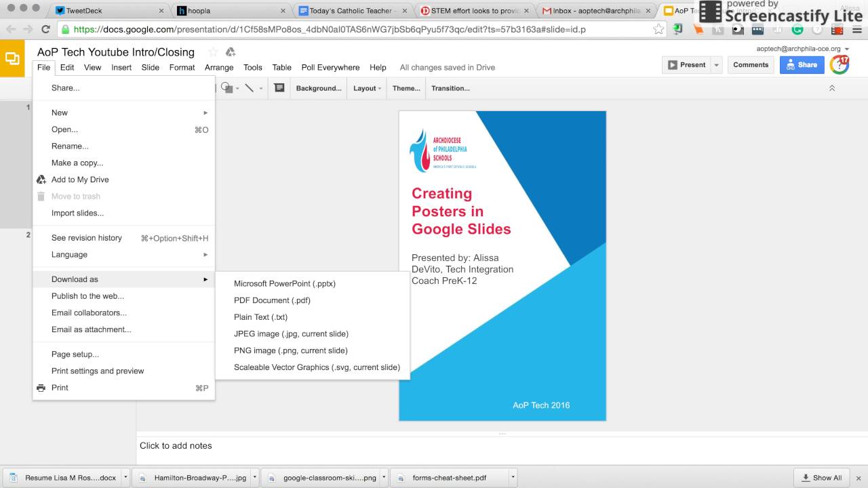Select the Line tool in toolbar
Screen dimensions: 868x488
[249, 88]
